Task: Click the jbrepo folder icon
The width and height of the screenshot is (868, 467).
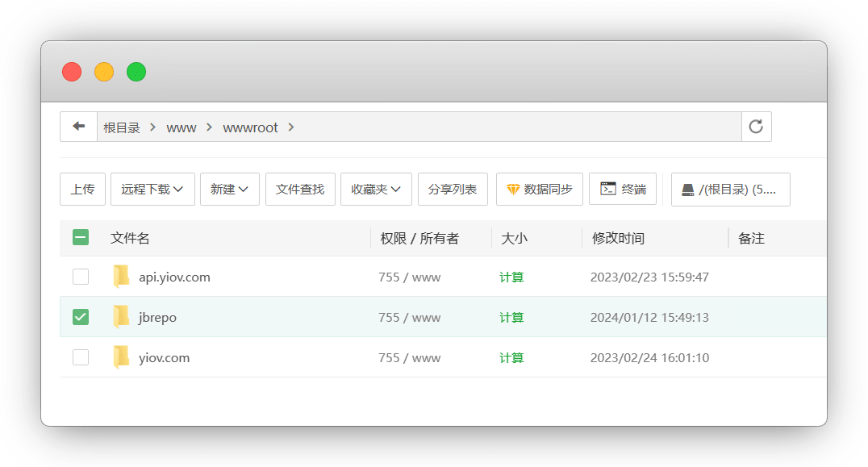Action: 121,317
